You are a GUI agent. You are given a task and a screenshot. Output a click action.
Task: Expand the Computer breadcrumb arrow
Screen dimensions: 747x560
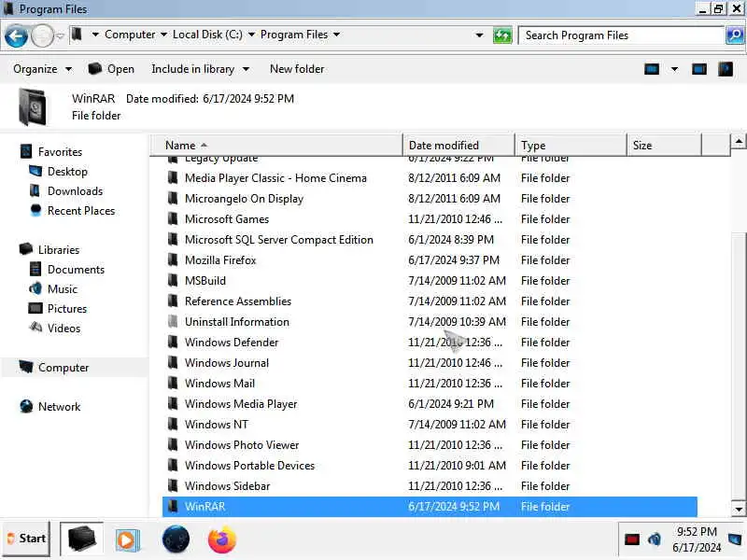tap(163, 35)
